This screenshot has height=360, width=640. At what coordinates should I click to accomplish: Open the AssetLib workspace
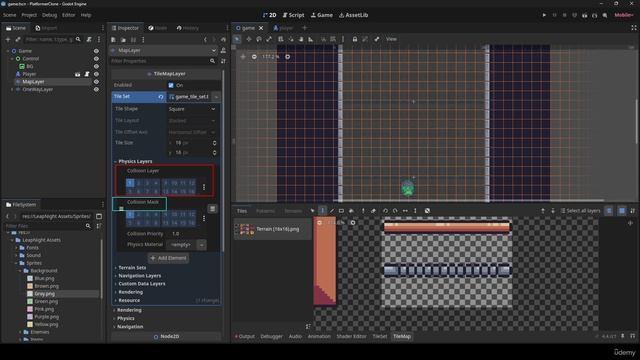click(353, 15)
